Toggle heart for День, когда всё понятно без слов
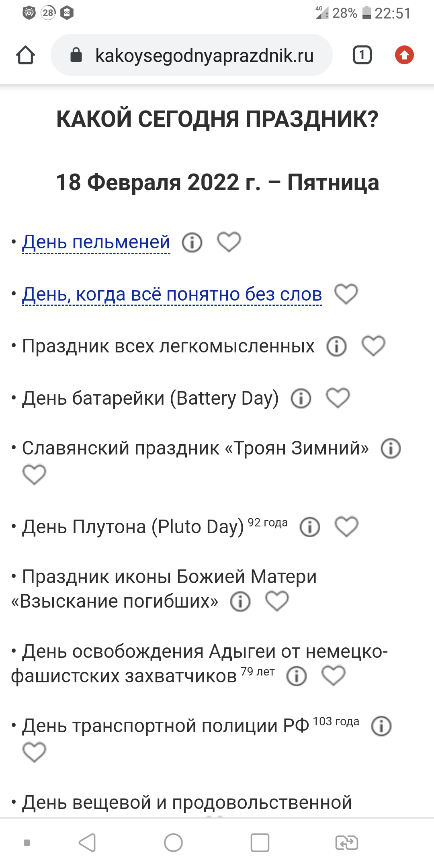 [346, 294]
